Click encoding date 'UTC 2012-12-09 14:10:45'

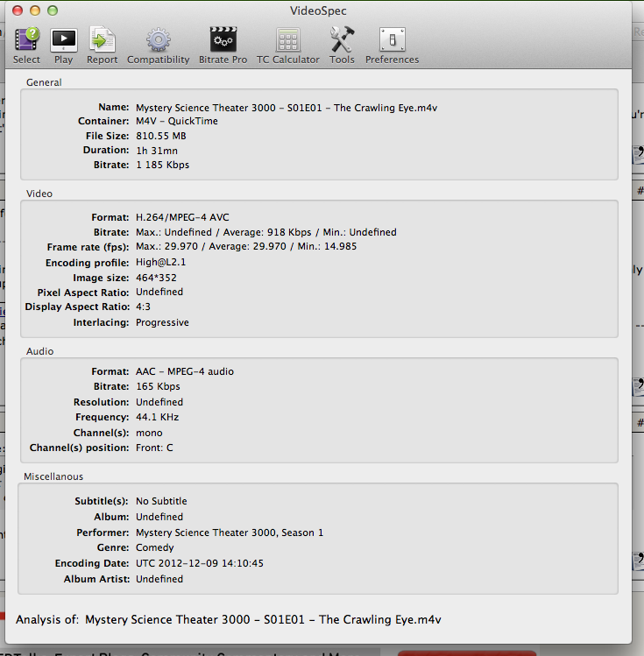pyautogui.click(x=200, y=563)
